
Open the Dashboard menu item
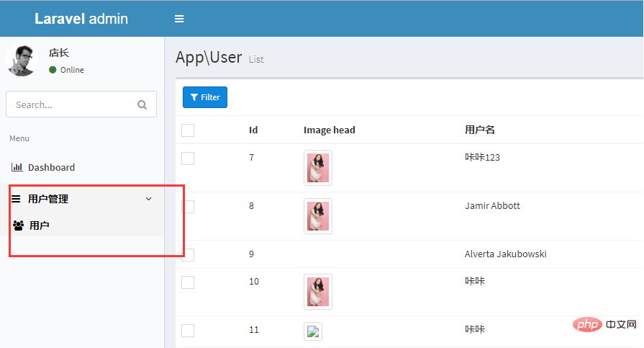pyautogui.click(x=51, y=167)
